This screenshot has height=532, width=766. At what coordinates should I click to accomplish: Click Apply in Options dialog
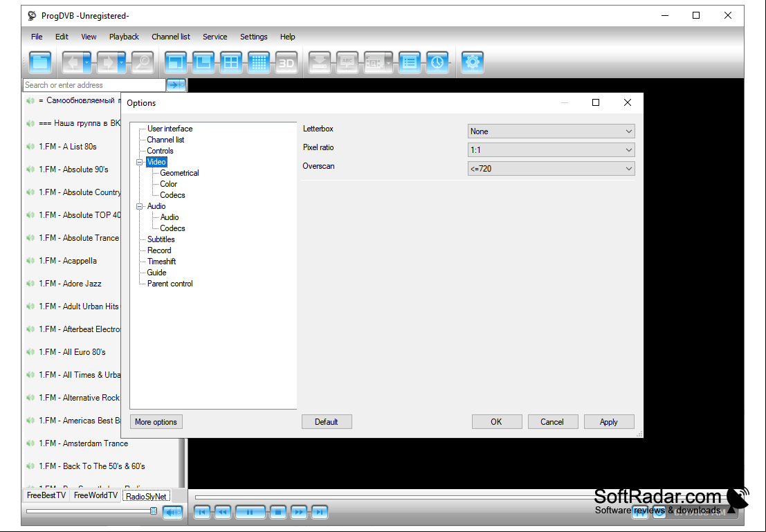(x=609, y=422)
